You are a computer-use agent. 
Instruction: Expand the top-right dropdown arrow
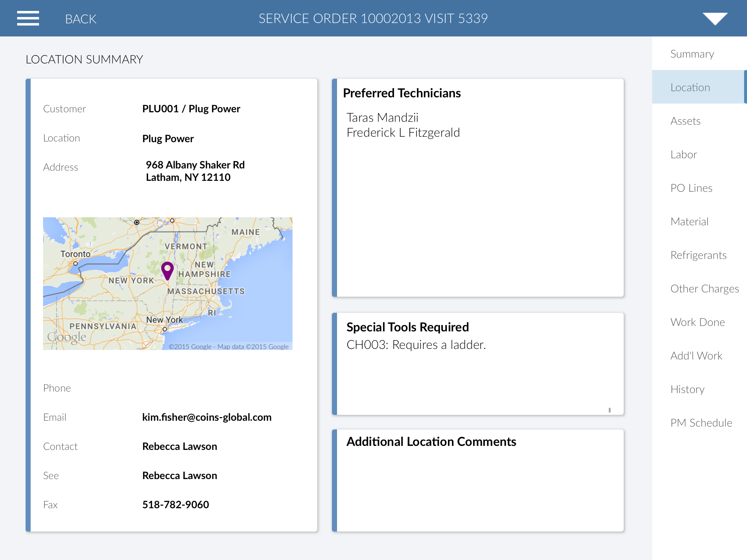point(715,19)
